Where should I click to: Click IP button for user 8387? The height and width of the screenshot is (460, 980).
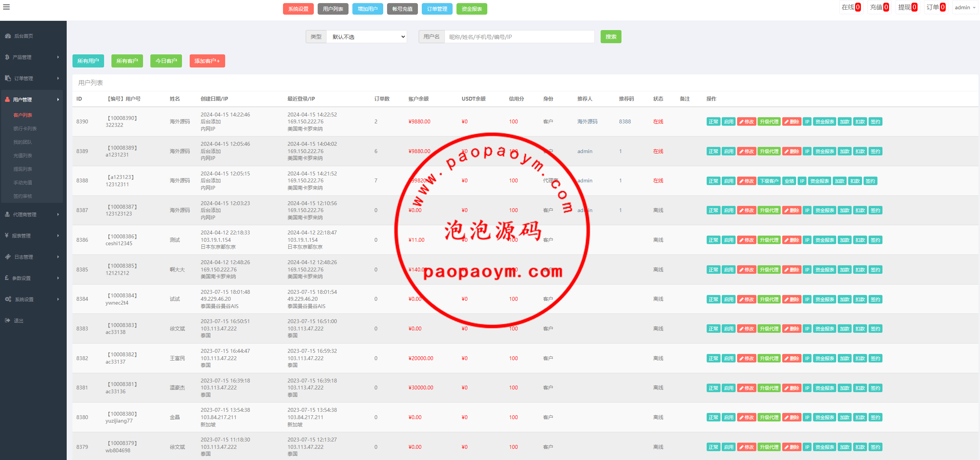(x=807, y=211)
